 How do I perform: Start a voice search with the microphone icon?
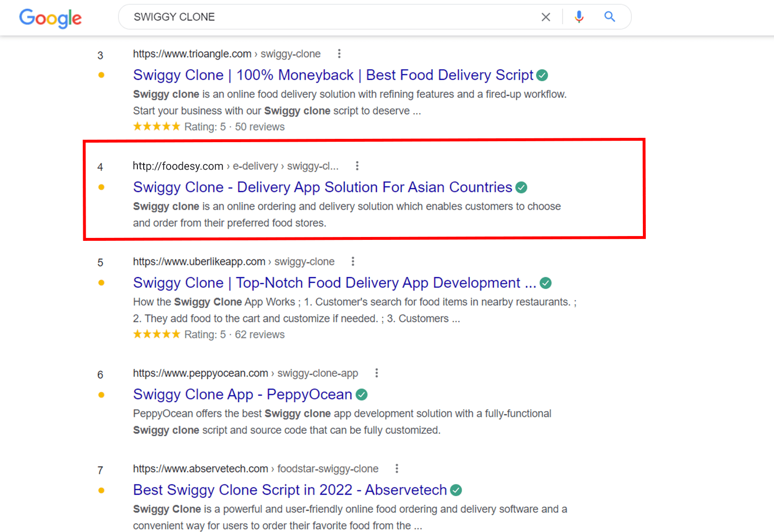[579, 16]
